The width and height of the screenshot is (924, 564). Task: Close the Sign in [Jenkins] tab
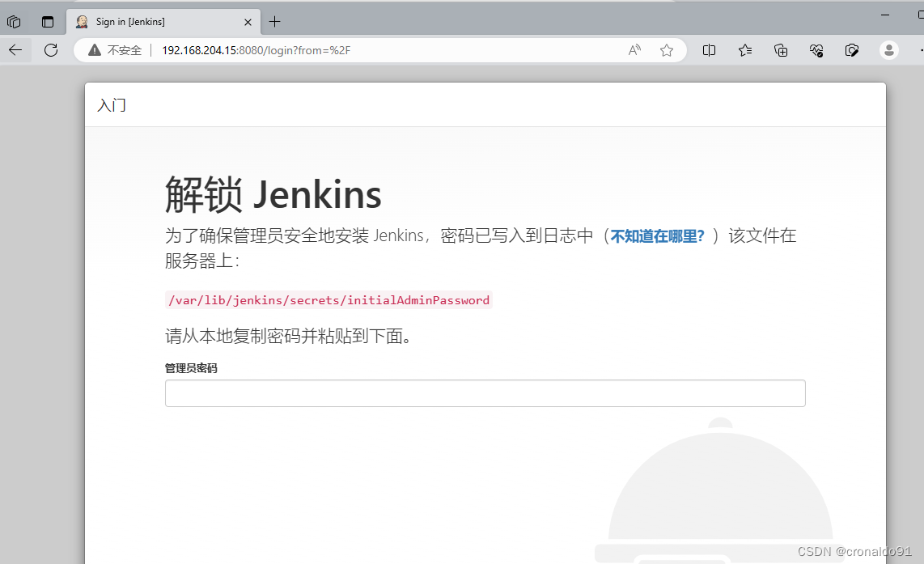248,22
